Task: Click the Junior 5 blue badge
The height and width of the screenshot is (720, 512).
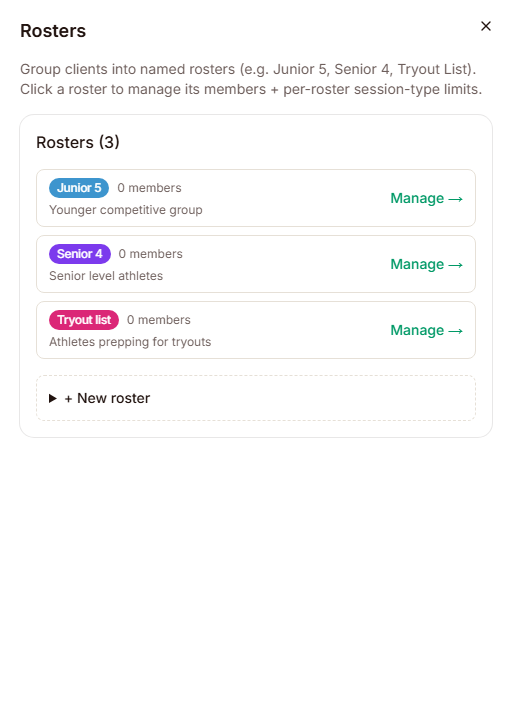Action: click(x=79, y=188)
